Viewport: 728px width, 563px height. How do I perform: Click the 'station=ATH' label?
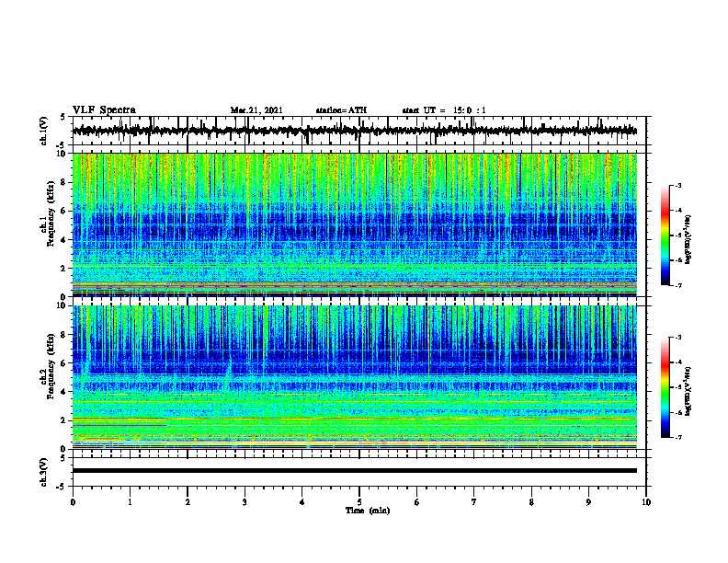click(x=341, y=110)
